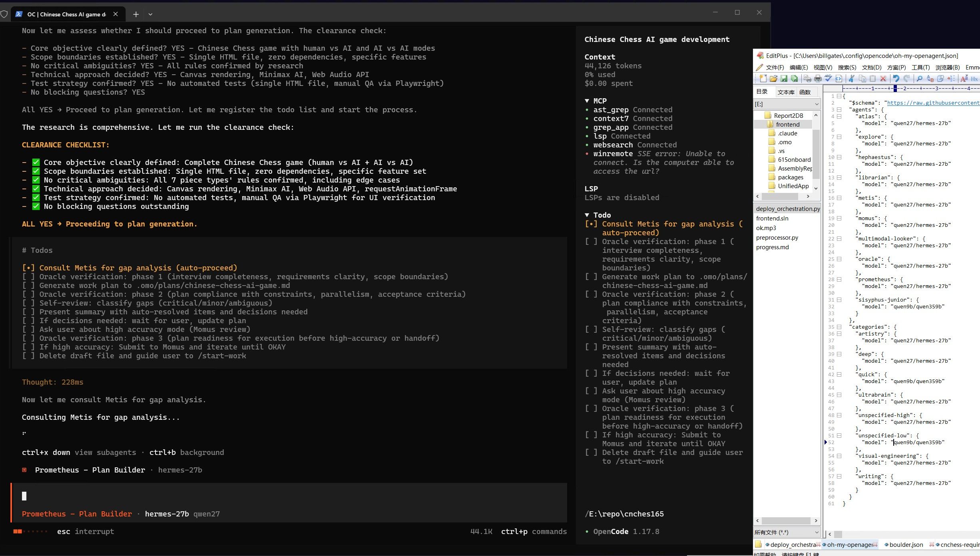Click the Save (floppy disk) icon
This screenshot has width=980, height=556.
[784, 79]
